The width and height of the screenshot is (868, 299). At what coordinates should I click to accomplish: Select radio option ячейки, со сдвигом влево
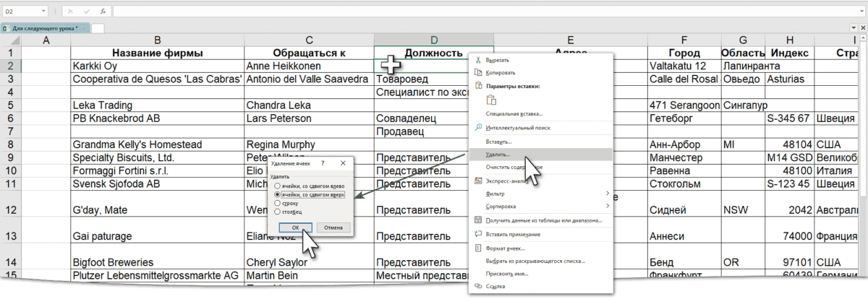(x=277, y=186)
